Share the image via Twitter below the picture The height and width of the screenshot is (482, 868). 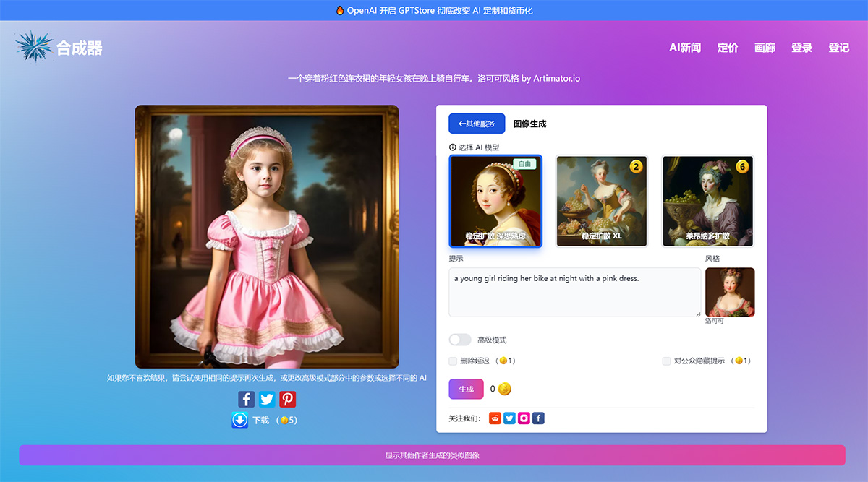(x=266, y=398)
